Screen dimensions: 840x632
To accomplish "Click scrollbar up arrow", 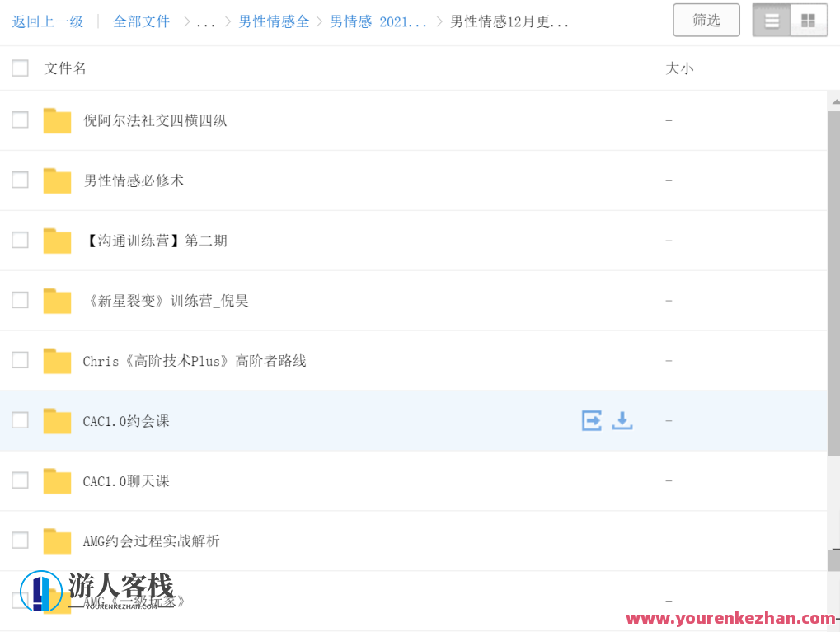I will (835, 102).
